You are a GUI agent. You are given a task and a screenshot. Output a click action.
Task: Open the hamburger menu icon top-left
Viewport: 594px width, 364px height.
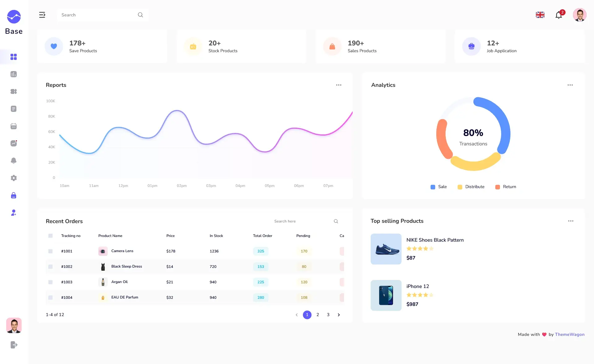(42, 15)
